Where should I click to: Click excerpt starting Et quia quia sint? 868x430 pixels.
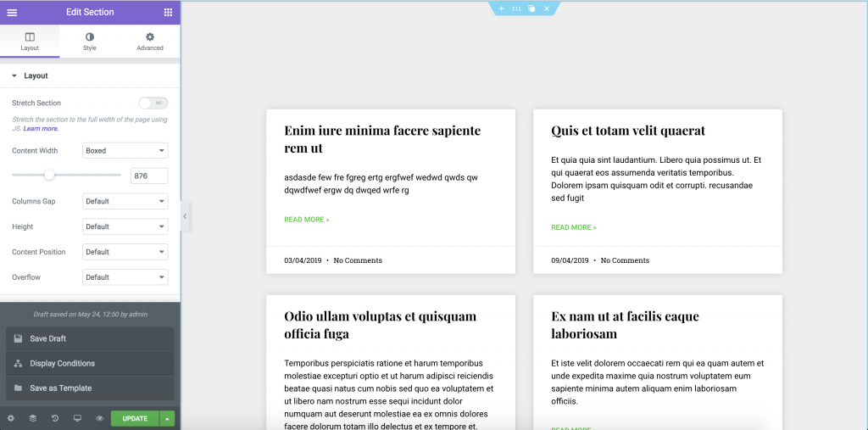656,179
